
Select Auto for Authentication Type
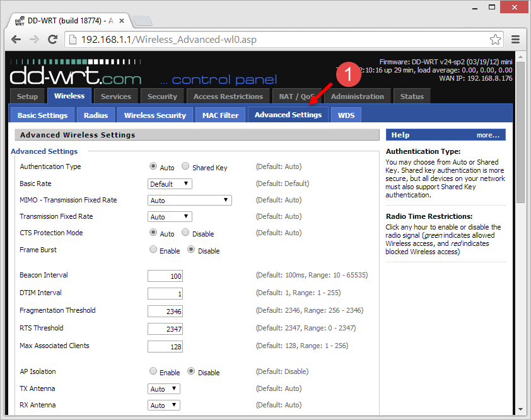153,166
